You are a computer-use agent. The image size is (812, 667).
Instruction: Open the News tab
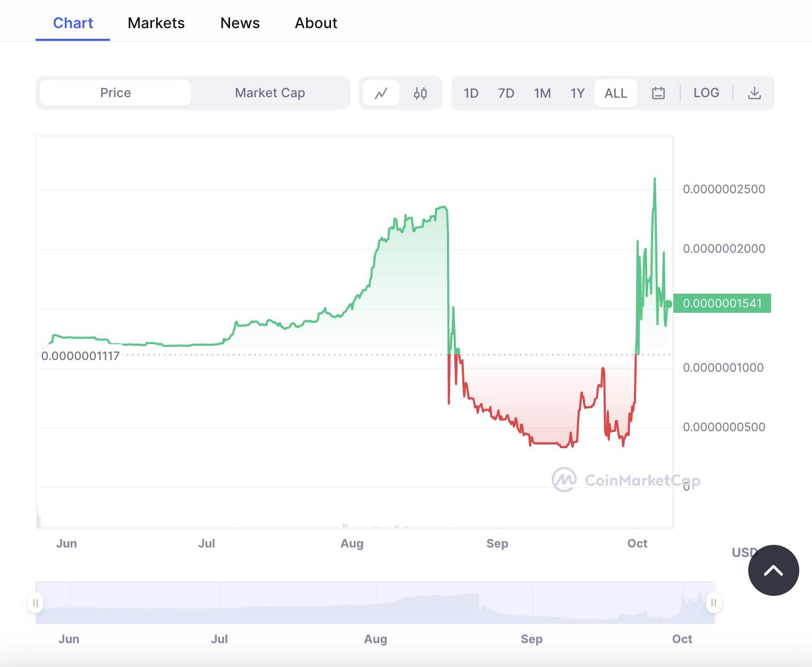[240, 23]
